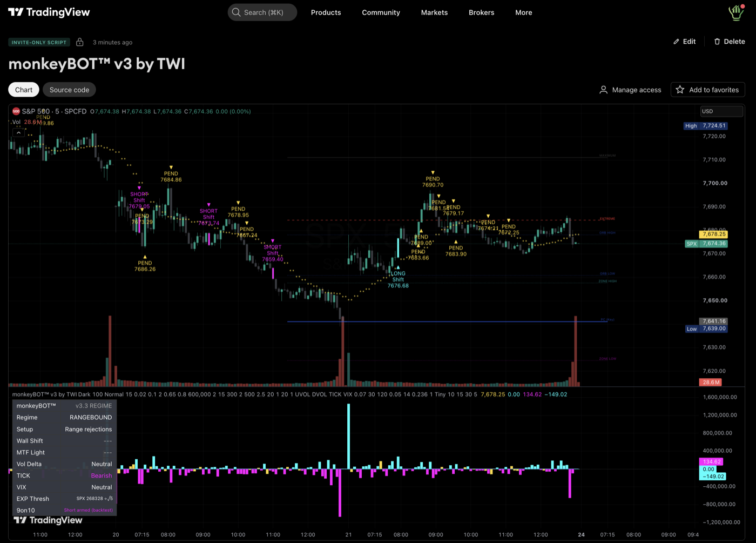The image size is (756, 543).
Task: Click the INVITE-ONLY SCRIPT badge
Action: click(x=39, y=42)
